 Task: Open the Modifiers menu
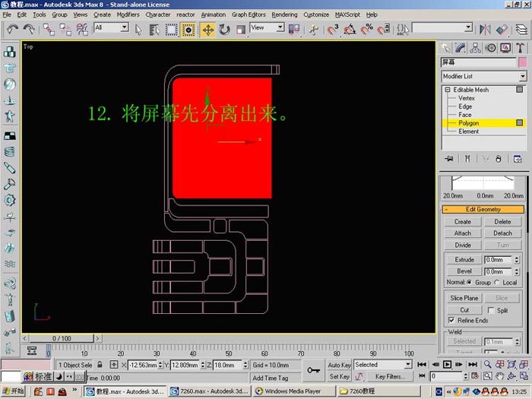click(x=128, y=14)
